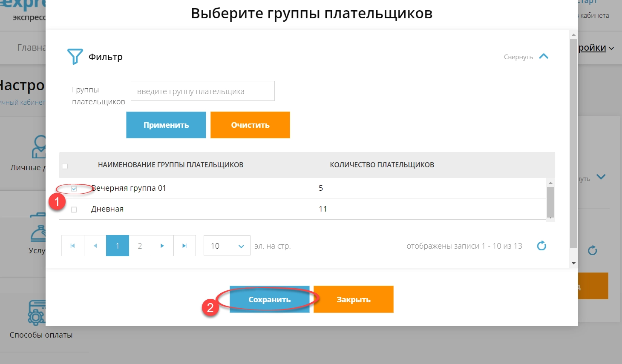Open the Настройки menu in background page
The height and width of the screenshot is (364, 622).
click(596, 48)
